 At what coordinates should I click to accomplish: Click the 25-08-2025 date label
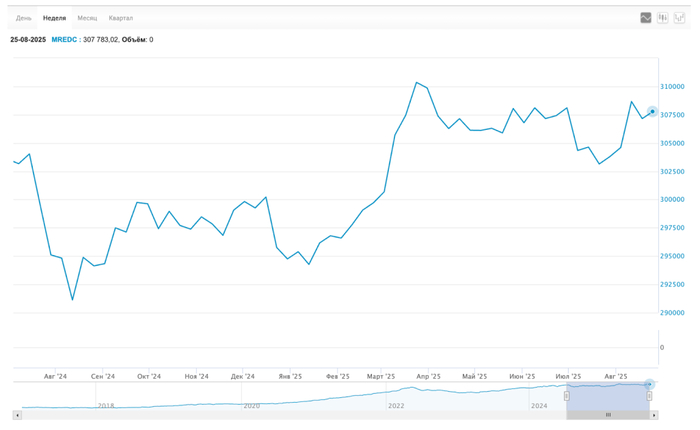pyautogui.click(x=28, y=40)
